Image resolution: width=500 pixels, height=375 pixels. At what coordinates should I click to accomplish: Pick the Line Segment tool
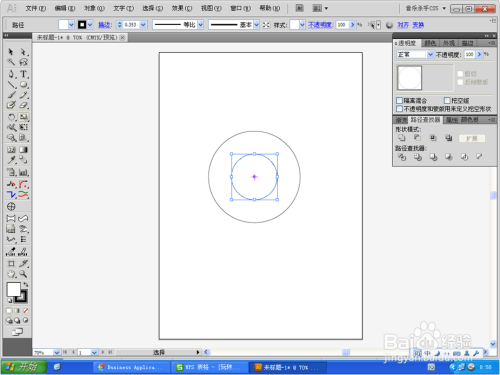[11, 85]
